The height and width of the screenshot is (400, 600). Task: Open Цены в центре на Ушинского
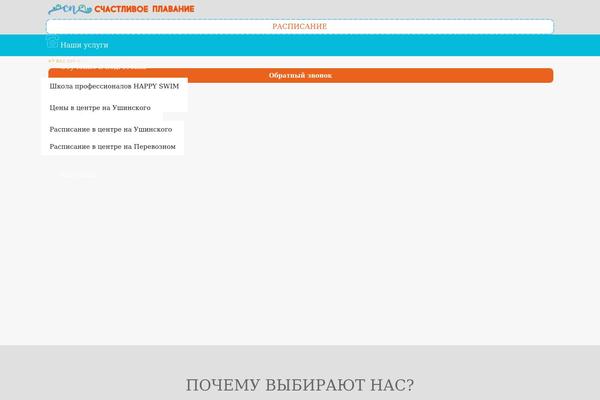(x=100, y=108)
